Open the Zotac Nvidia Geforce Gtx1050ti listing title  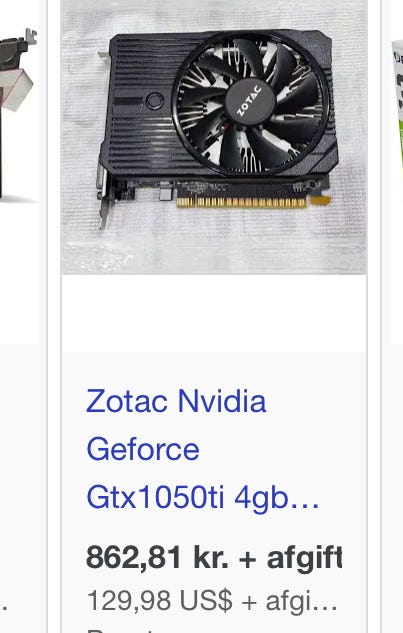click(x=203, y=449)
